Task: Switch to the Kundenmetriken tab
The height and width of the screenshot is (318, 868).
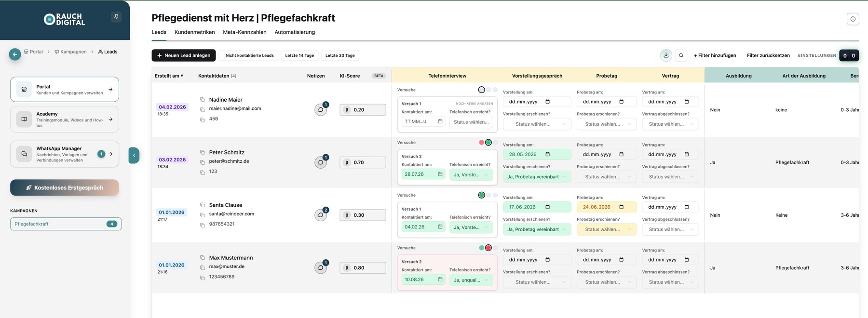Action: point(195,32)
